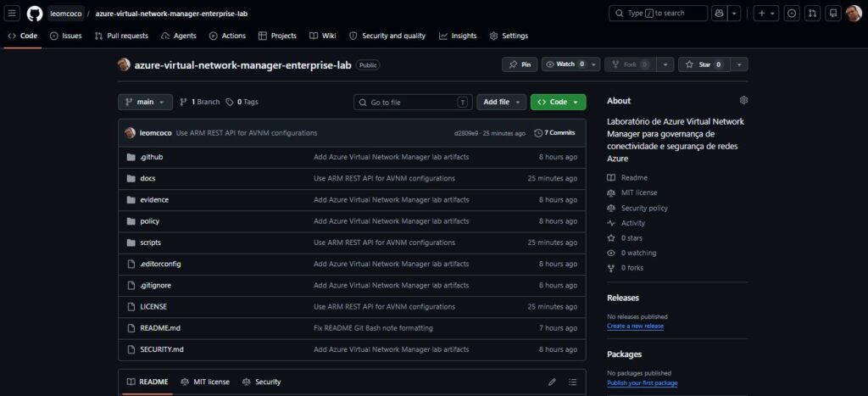Open the Security policy sidebar link
868x396 pixels.
click(637, 209)
